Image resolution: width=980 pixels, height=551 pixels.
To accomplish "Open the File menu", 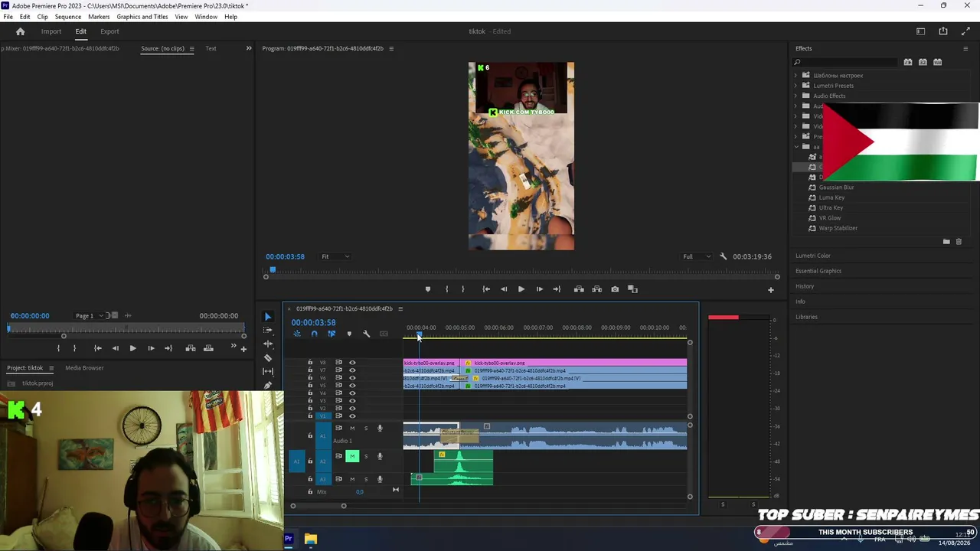I will (8, 17).
